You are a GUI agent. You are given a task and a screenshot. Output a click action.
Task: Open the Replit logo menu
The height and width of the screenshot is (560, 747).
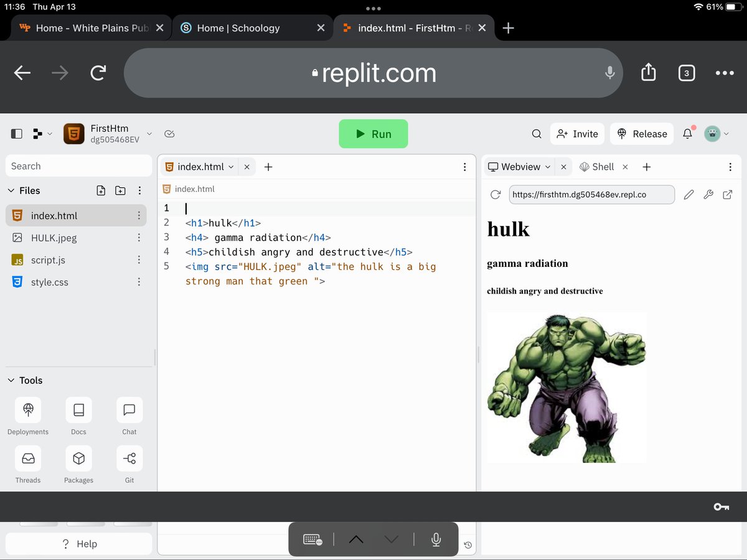click(x=39, y=134)
